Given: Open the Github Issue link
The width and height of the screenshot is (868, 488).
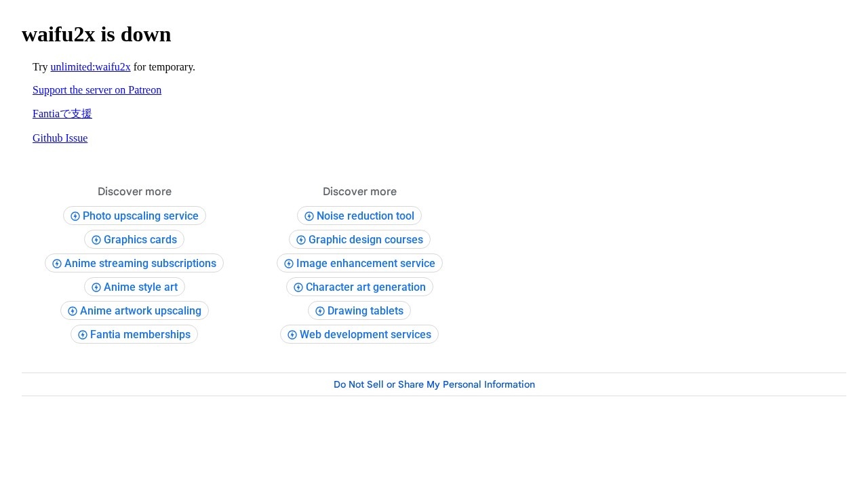Looking at the screenshot, I should point(60,138).
